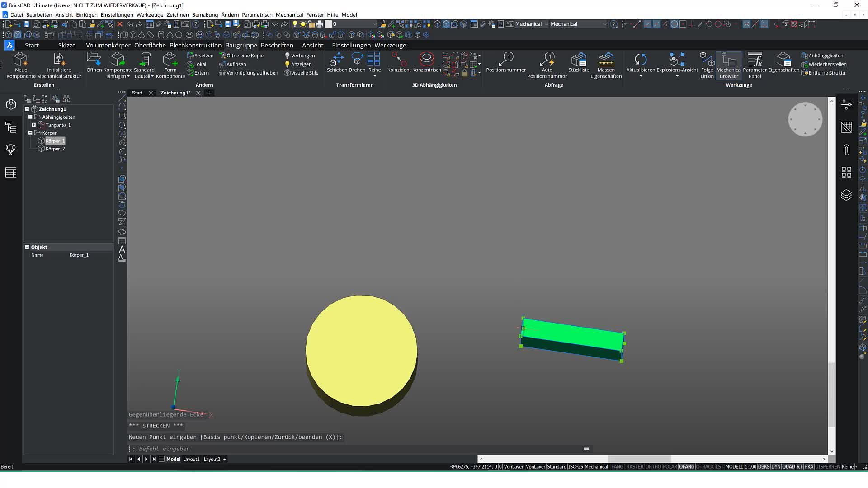This screenshot has height=488, width=868.
Task: Switch to Layout1 tab
Action: click(191, 459)
